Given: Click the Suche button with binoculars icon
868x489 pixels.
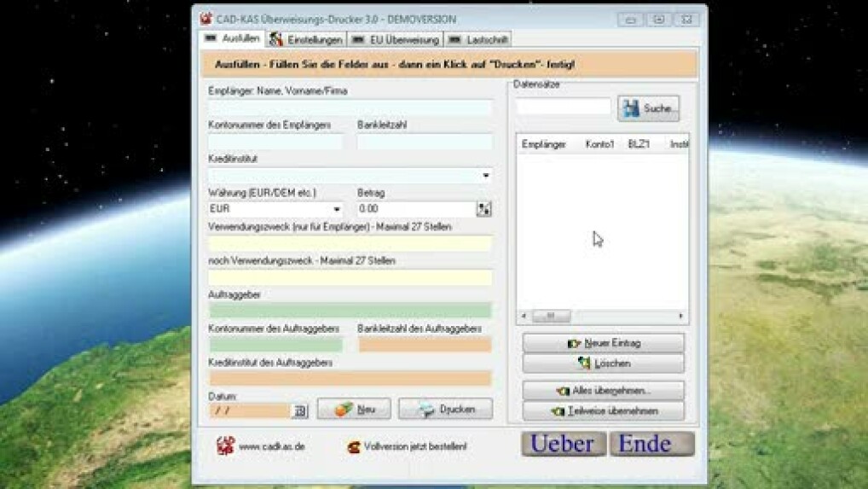Looking at the screenshot, I should coord(648,108).
